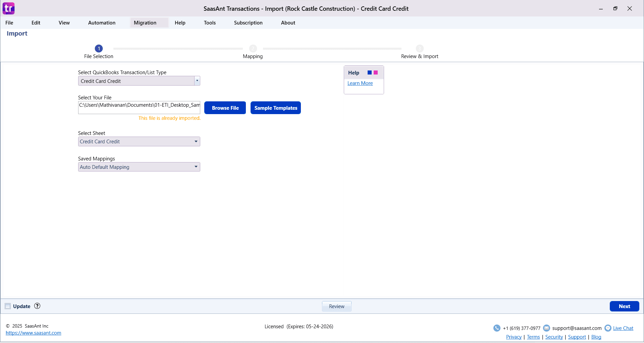Open the Edit menu
This screenshot has height=343, width=644.
pos(36,23)
